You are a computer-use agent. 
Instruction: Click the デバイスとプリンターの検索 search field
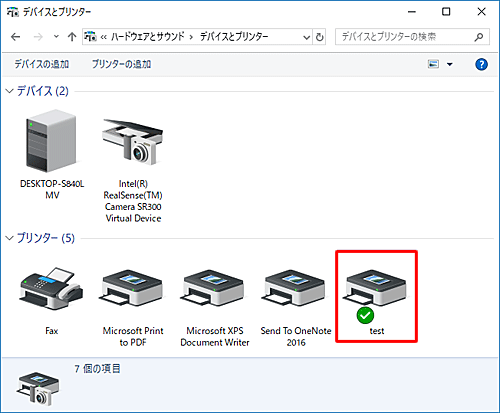(412, 37)
